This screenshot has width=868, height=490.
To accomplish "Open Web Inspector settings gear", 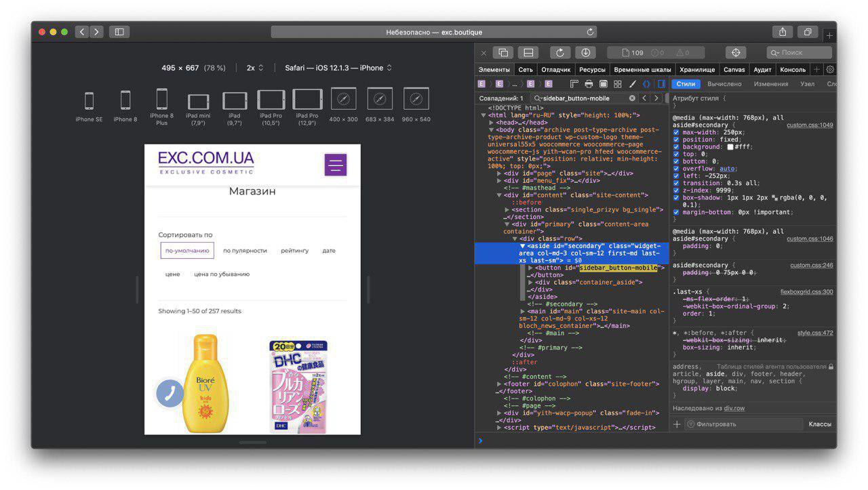I will coord(830,69).
